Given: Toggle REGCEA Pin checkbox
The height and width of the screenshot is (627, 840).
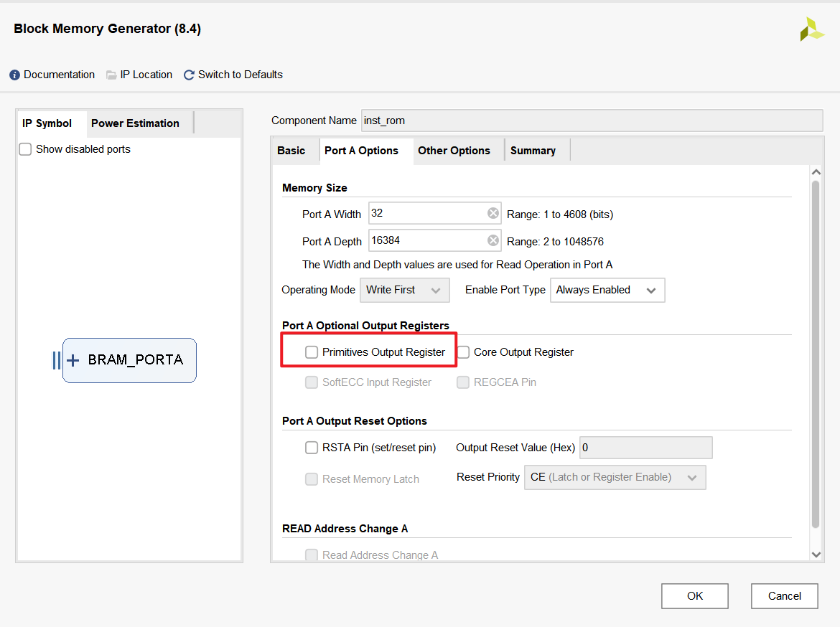Looking at the screenshot, I should pos(463,382).
